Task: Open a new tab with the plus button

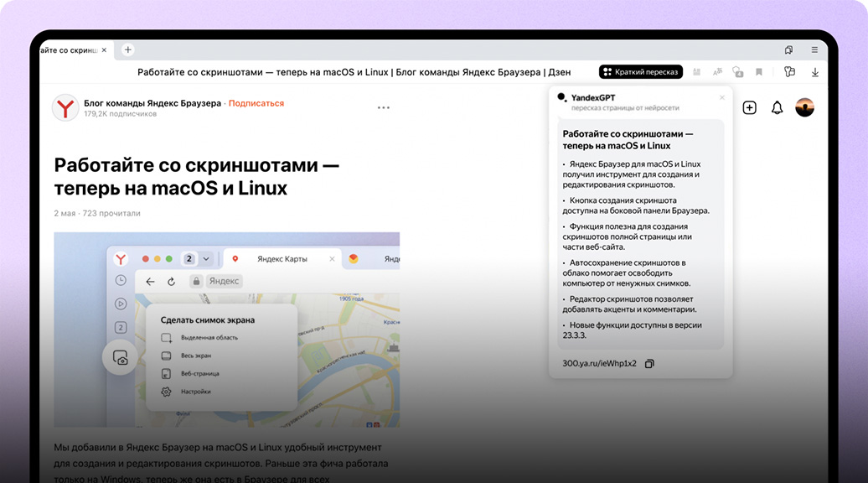Action: point(128,50)
